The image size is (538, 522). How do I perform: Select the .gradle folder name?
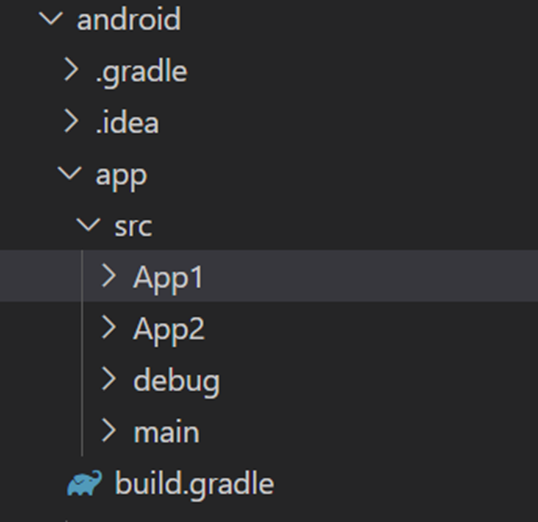coord(141,72)
